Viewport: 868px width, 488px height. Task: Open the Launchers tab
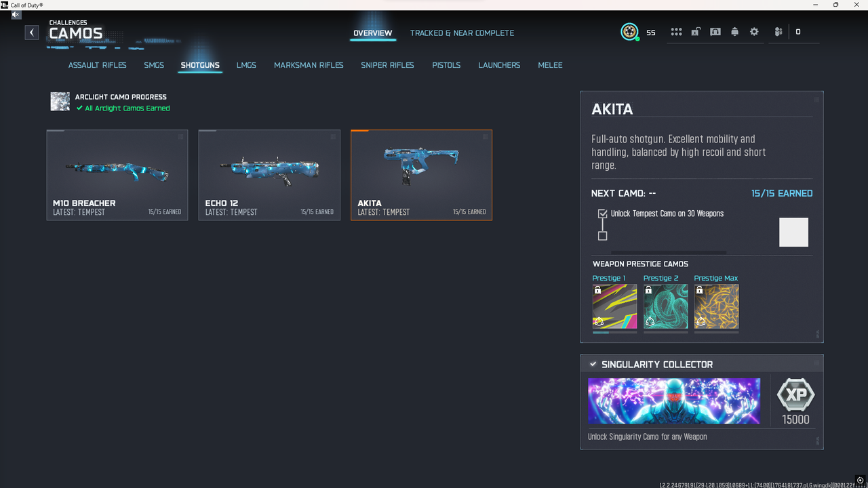pos(499,65)
